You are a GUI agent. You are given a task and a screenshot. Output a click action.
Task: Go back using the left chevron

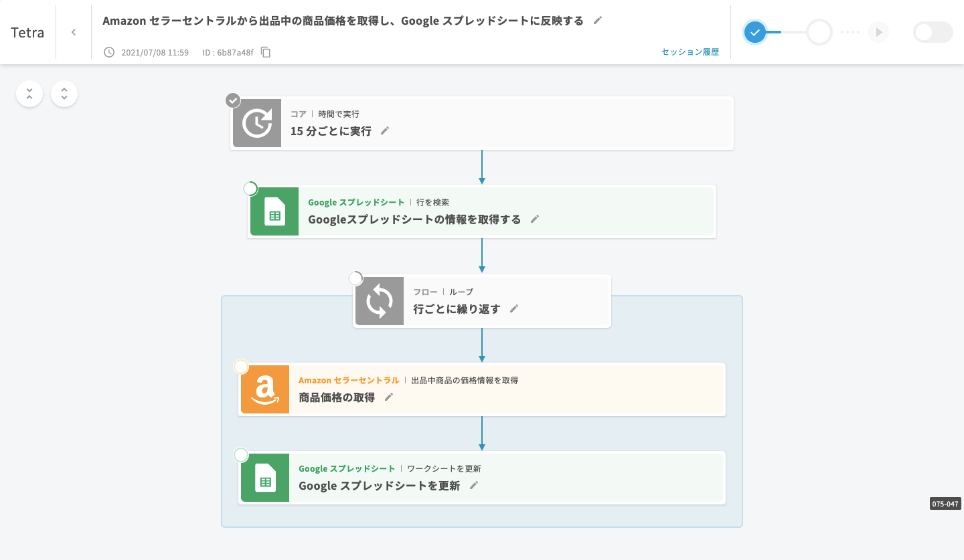(74, 32)
